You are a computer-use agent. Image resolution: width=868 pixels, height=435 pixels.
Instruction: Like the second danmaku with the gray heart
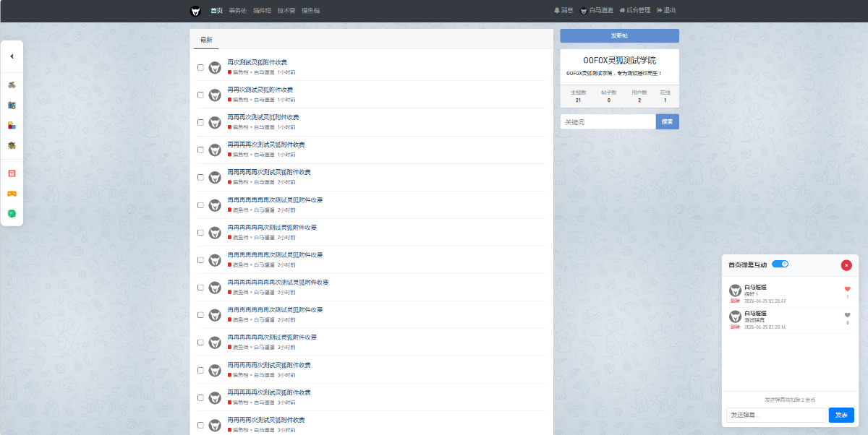click(847, 315)
